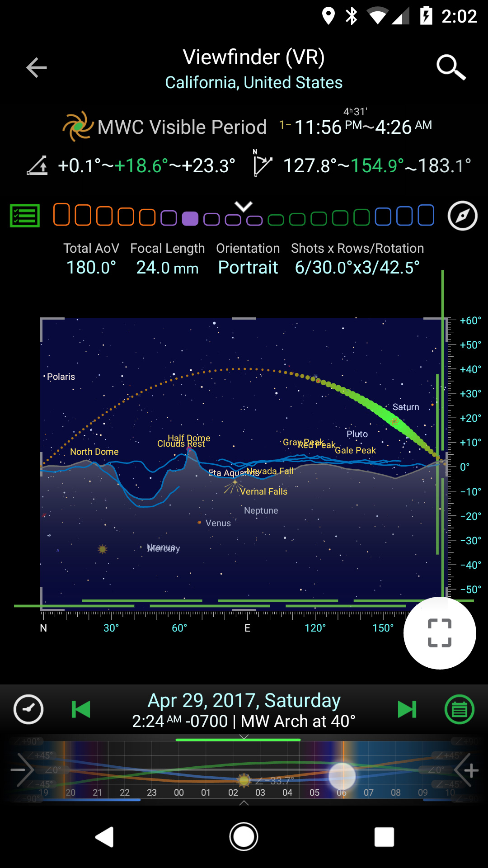
Task: Jump to next event arrow
Action: (407, 709)
